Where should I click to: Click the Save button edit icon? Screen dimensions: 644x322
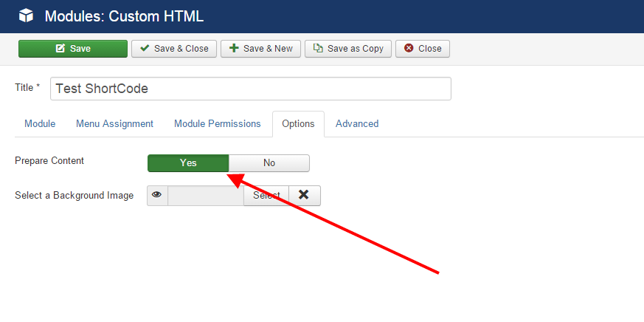60,49
